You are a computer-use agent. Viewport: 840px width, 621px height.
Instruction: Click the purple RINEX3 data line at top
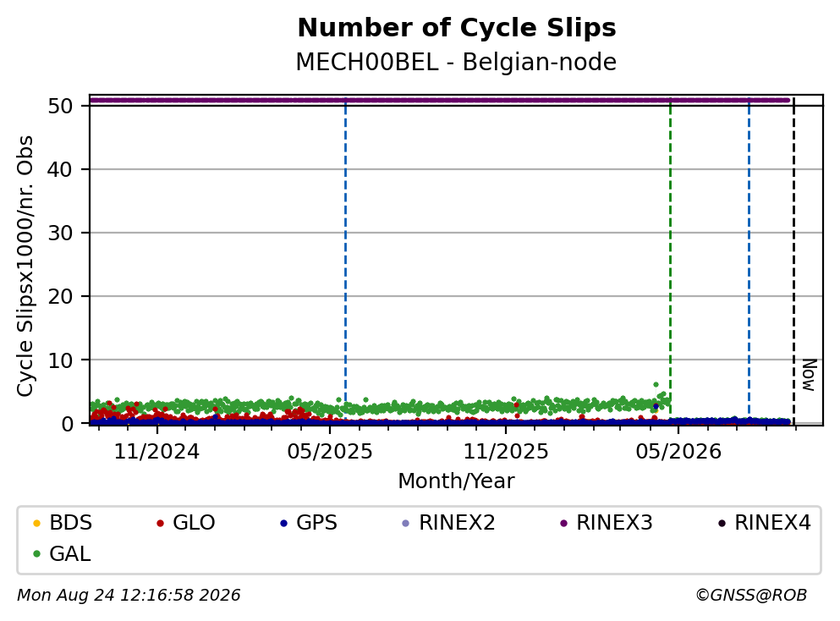(439, 100)
